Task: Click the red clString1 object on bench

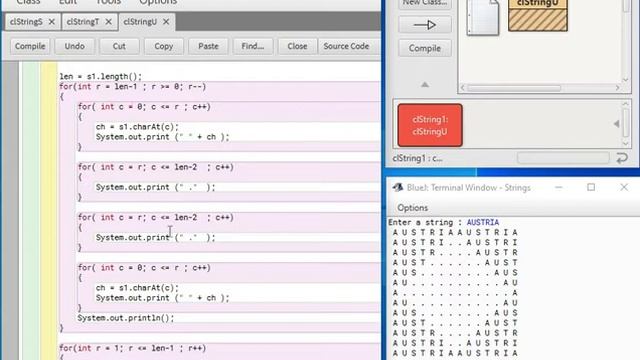Action: (x=430, y=125)
